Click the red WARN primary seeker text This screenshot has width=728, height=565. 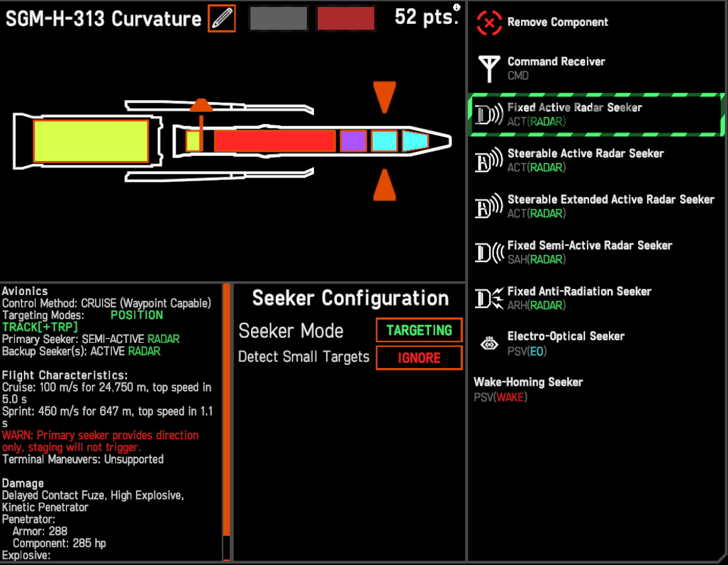click(x=100, y=442)
